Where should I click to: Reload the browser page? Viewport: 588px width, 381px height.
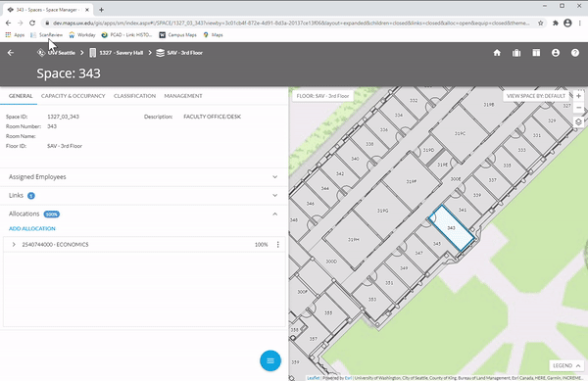click(32, 23)
